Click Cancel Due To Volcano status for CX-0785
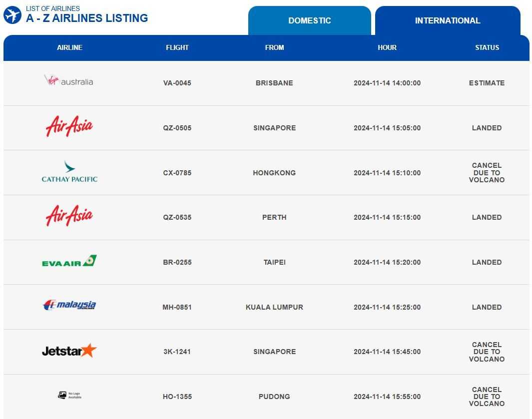Screen dimensions: 532x419 coord(487,173)
